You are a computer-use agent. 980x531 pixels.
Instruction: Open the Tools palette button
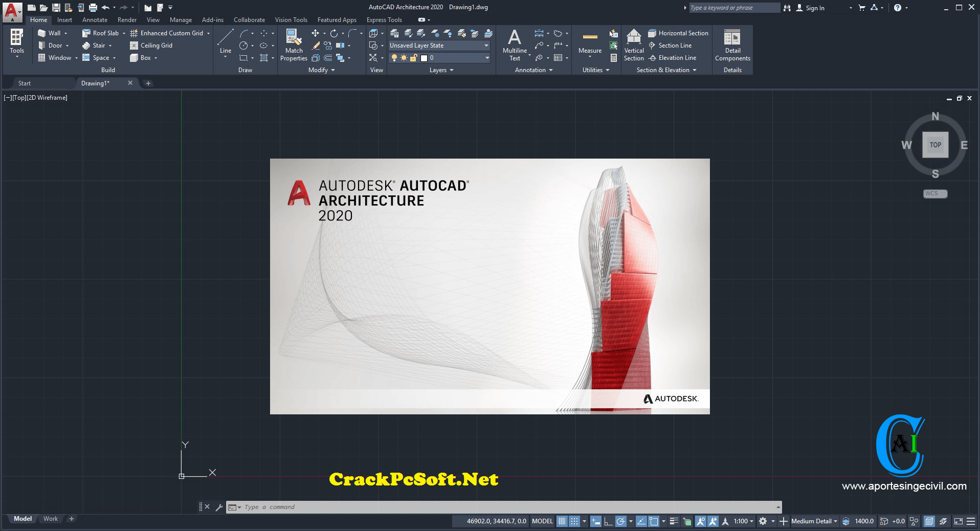(17, 42)
